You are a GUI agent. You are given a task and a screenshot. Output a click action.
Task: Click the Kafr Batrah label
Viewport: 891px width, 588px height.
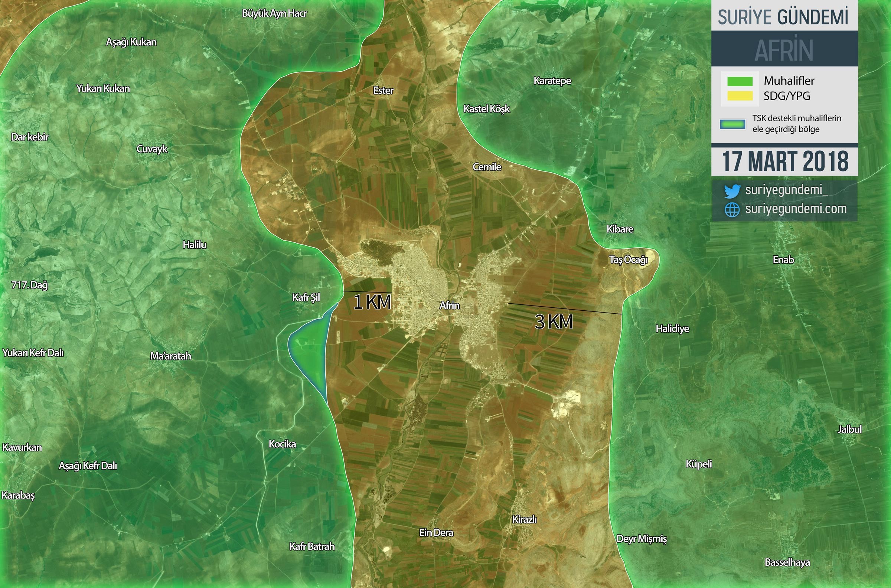tap(311, 547)
